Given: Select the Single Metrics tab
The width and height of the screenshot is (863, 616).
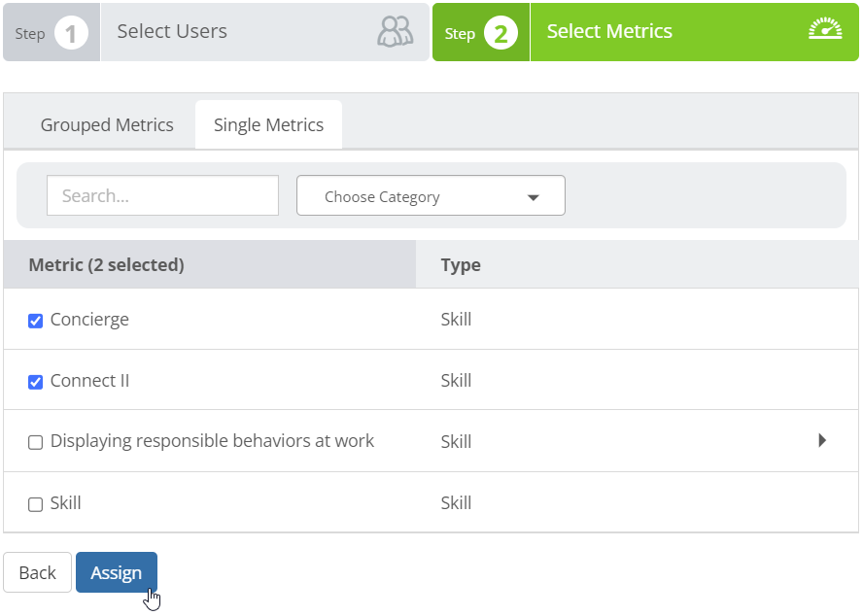Looking at the screenshot, I should pyautogui.click(x=268, y=125).
